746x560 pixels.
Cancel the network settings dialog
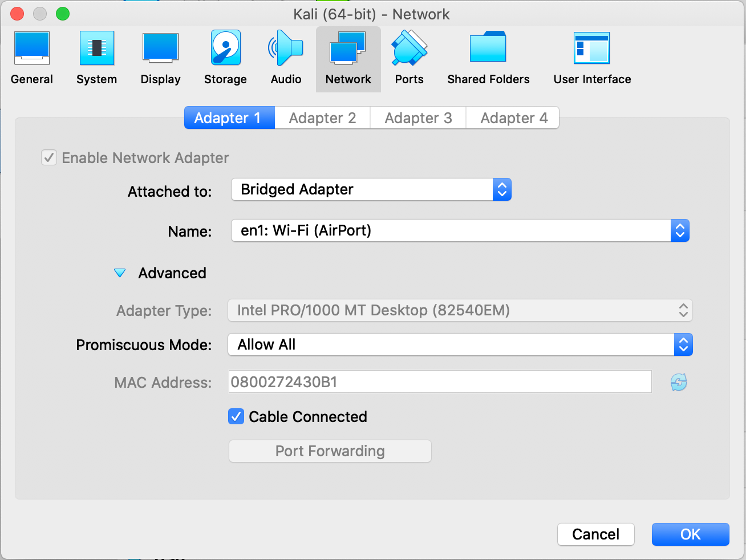pyautogui.click(x=595, y=534)
